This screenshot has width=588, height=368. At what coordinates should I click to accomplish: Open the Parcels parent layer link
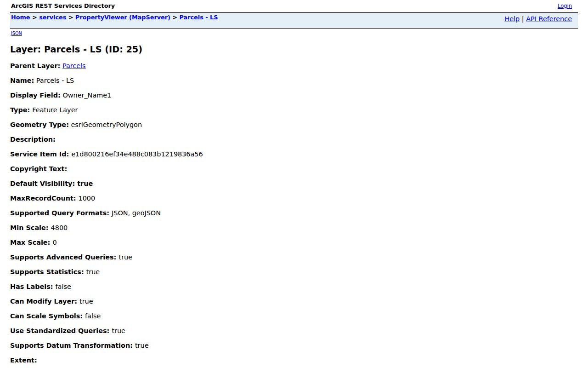coord(74,66)
